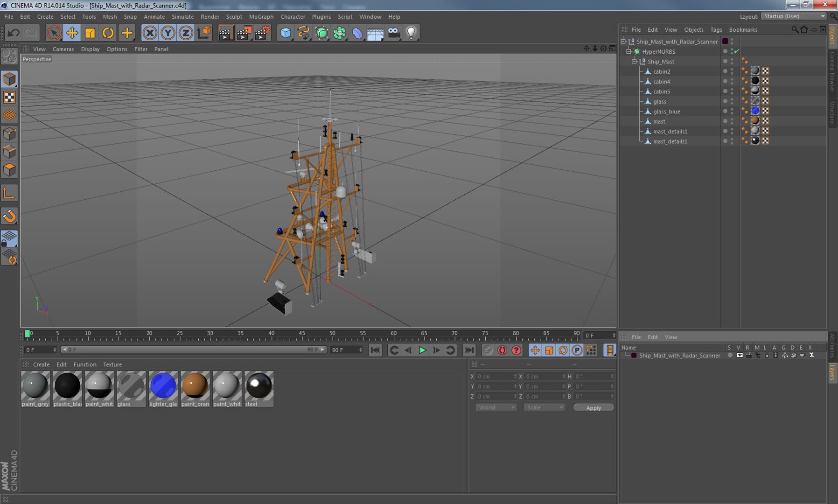Collapse the Ship_Mast tree node
Image resolution: width=838 pixels, height=504 pixels.
634,62
